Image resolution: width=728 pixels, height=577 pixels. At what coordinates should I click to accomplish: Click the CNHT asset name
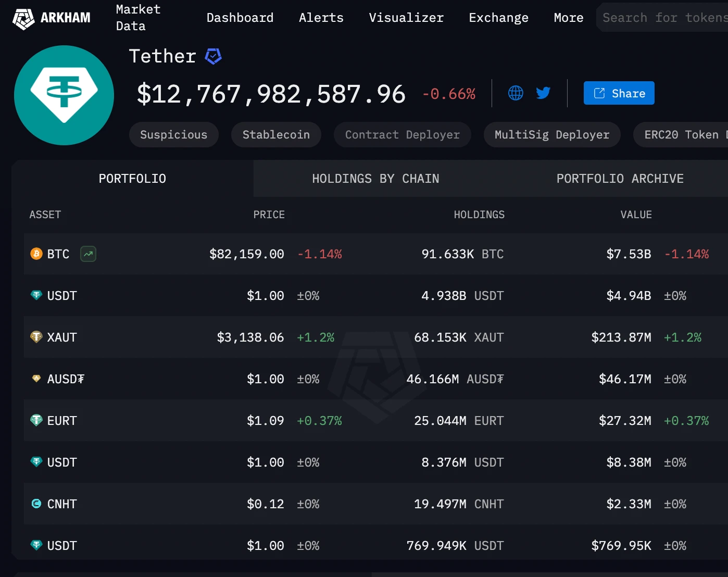[62, 504]
